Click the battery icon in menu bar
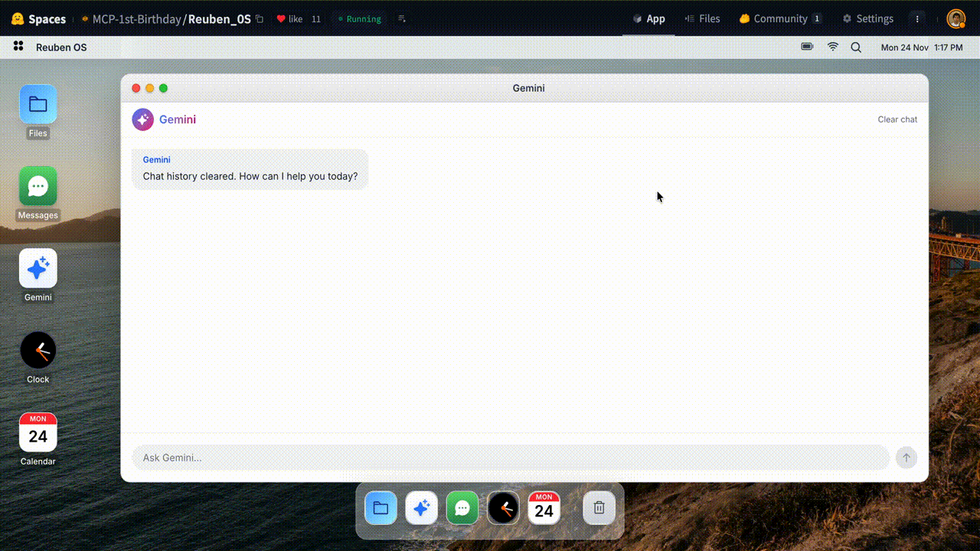 pos(807,47)
